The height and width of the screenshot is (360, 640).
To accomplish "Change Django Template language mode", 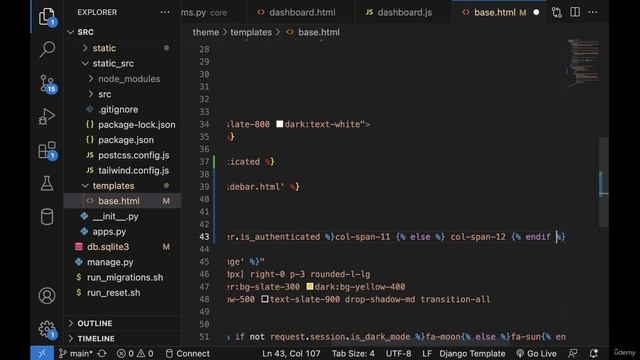I will [472, 353].
